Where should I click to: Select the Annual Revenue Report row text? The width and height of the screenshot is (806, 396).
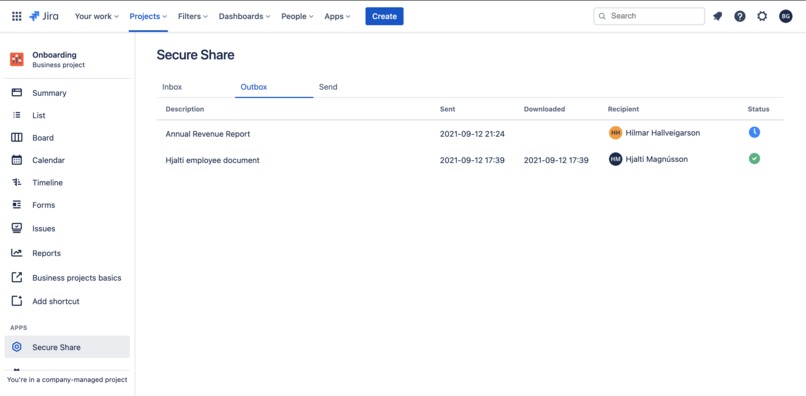[208, 134]
